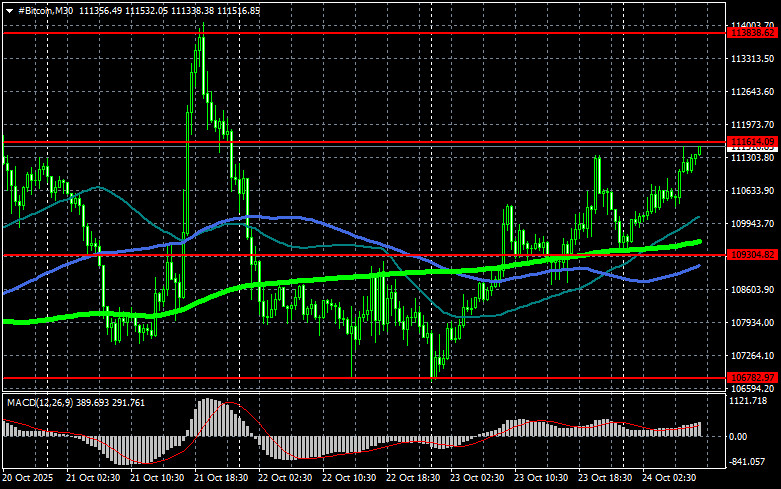
Task: Click the 107934.00 price scale value
Action: 752,323
